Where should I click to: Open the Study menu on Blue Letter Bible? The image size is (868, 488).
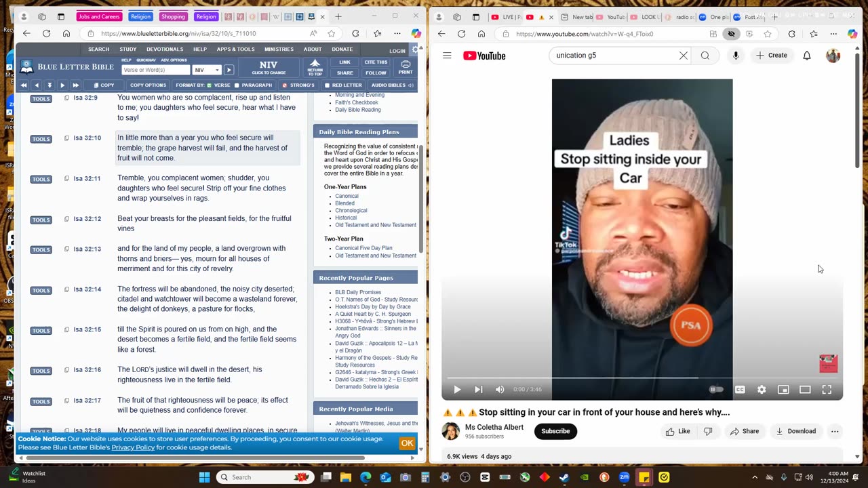(x=128, y=49)
